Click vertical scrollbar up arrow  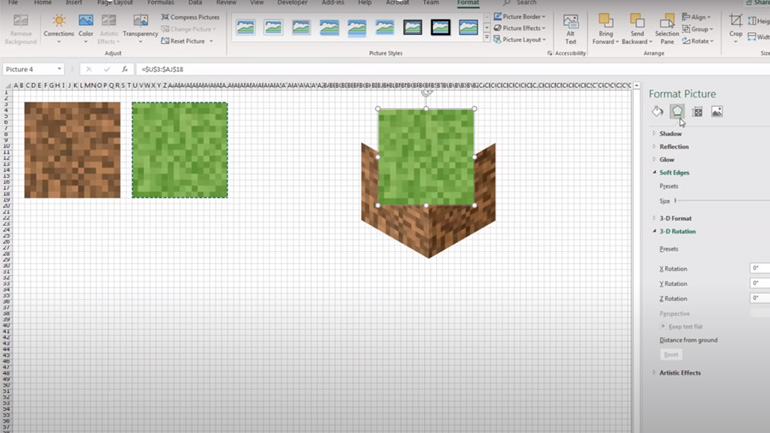click(636, 85)
